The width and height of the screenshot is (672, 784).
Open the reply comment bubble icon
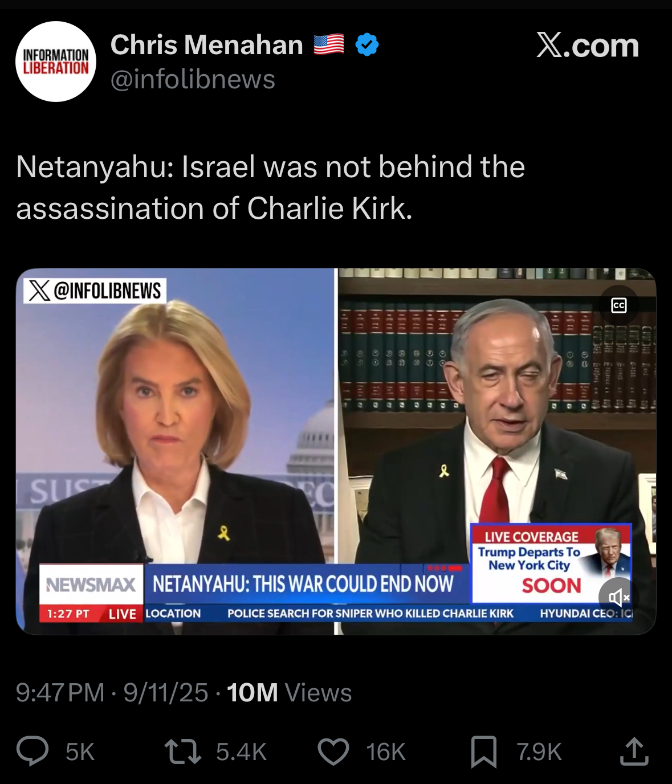32,751
